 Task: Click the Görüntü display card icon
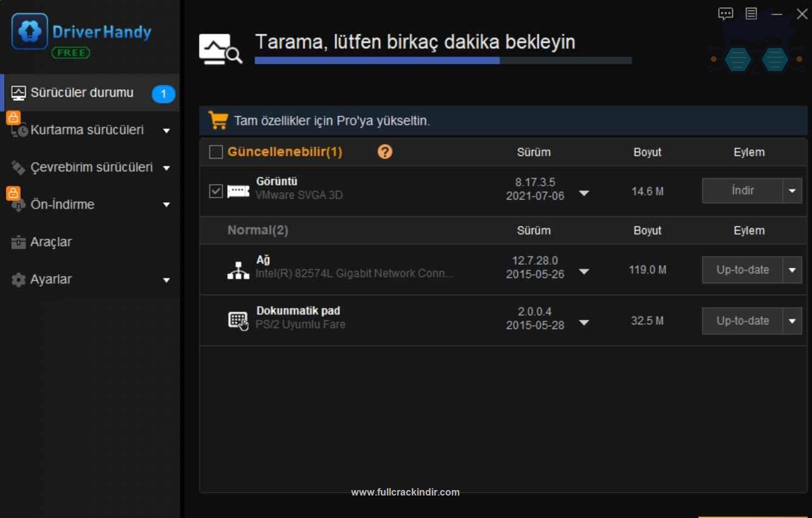click(x=238, y=191)
